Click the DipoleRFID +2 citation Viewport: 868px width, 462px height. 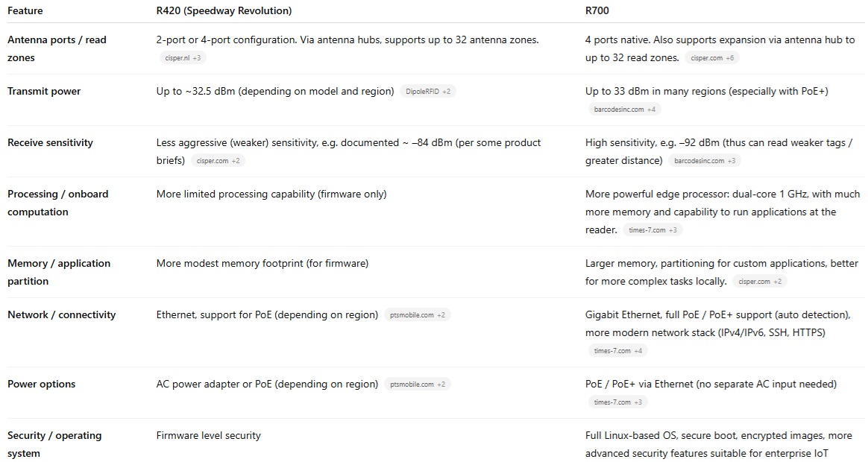tap(427, 92)
